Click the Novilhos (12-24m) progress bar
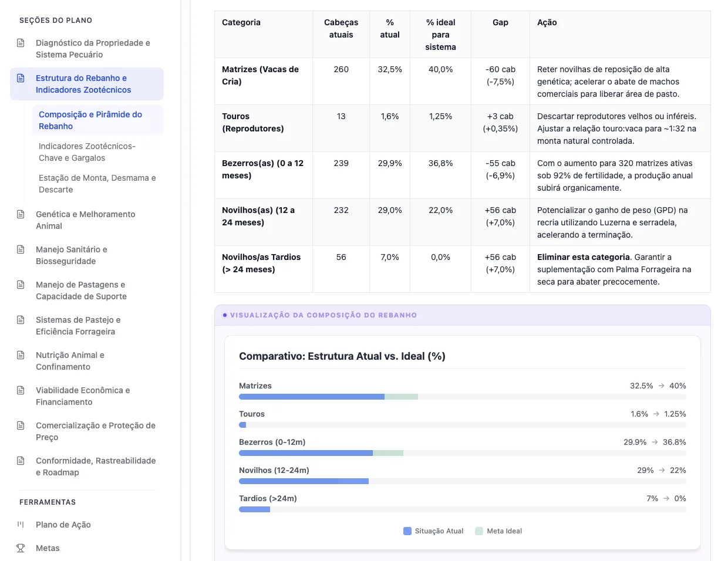Viewport: 728px width, 561px height. [x=463, y=482]
